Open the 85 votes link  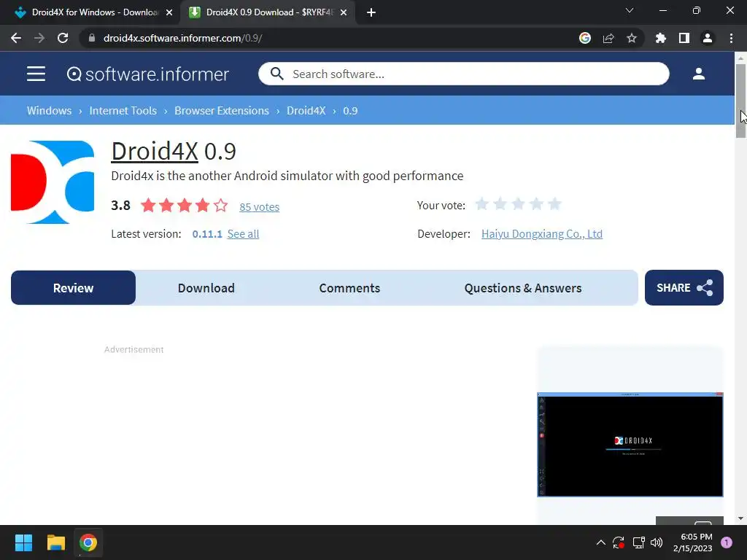click(259, 206)
